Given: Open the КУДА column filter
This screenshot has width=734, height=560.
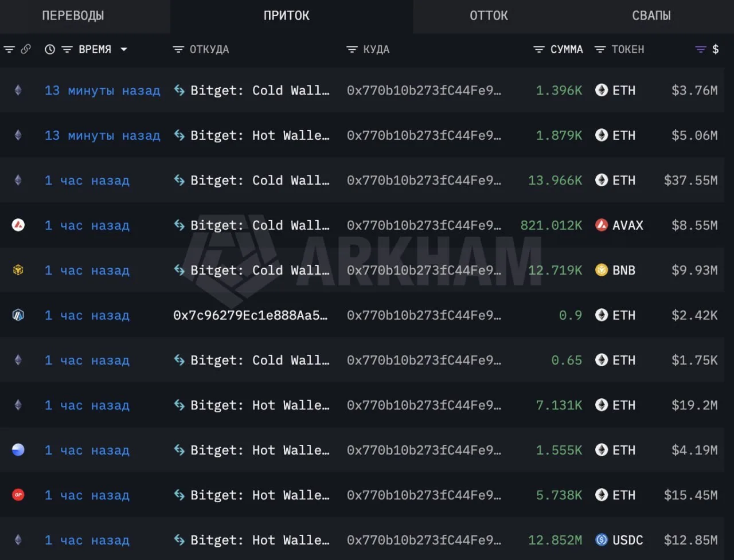Looking at the screenshot, I should (352, 49).
